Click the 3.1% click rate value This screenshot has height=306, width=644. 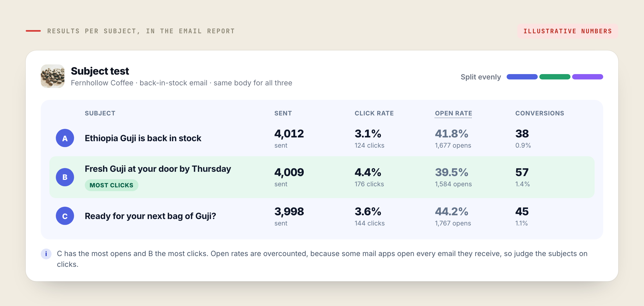[x=368, y=134]
